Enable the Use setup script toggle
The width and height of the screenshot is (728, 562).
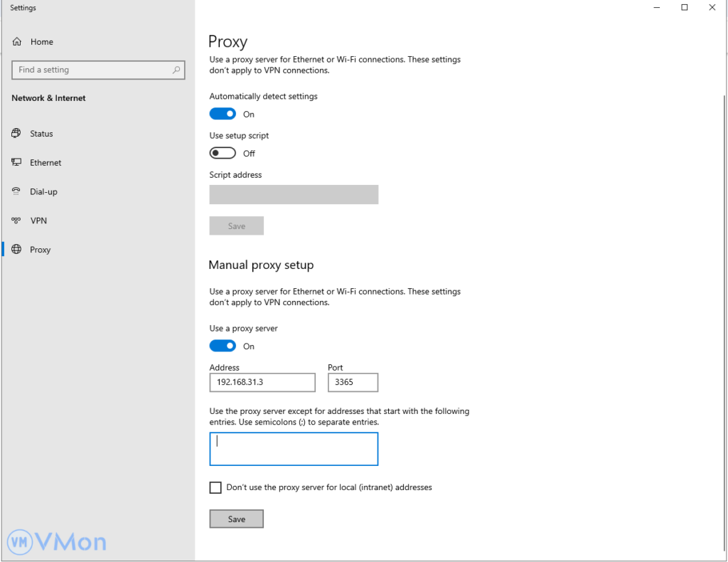(223, 153)
